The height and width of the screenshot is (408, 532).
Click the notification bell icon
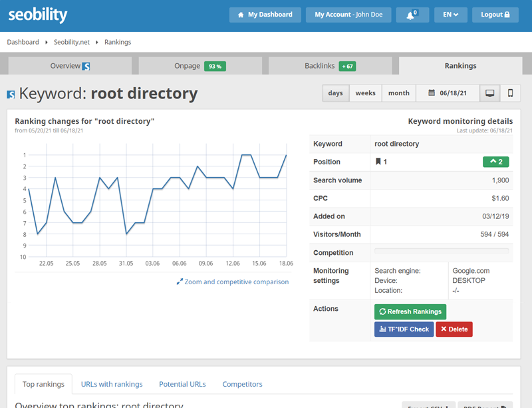(412, 15)
